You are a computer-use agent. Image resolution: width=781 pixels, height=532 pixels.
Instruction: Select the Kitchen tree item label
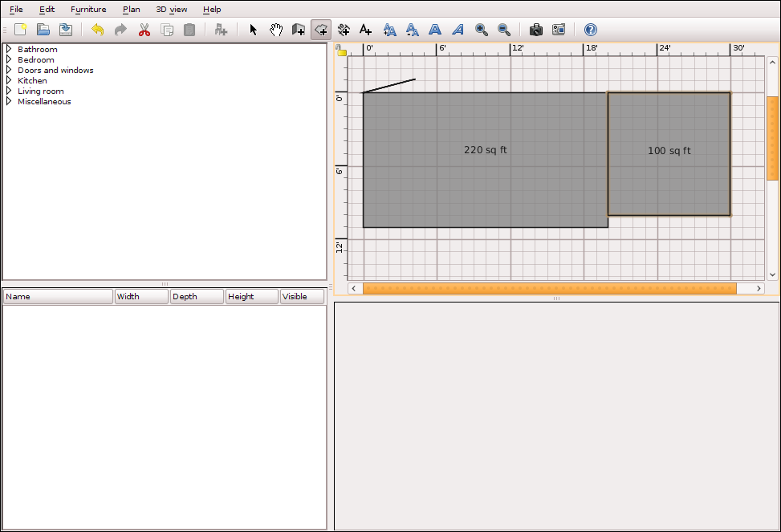[32, 80]
